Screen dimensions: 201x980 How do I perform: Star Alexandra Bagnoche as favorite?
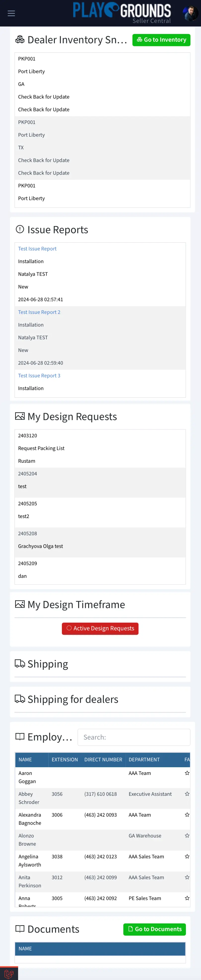(187, 815)
